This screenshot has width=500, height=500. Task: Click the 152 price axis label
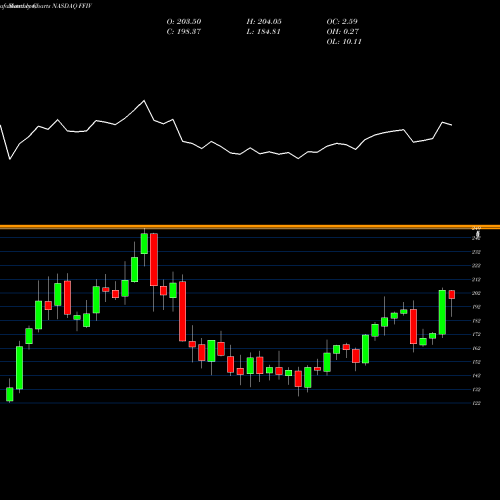(x=476, y=362)
